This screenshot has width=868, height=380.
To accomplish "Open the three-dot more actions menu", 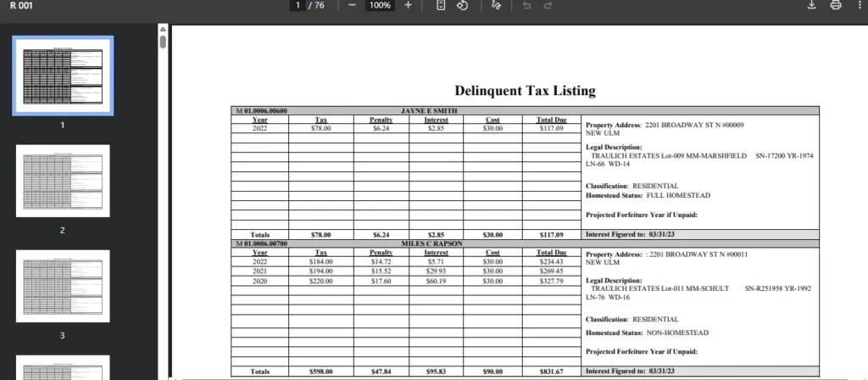I will (x=859, y=5).
